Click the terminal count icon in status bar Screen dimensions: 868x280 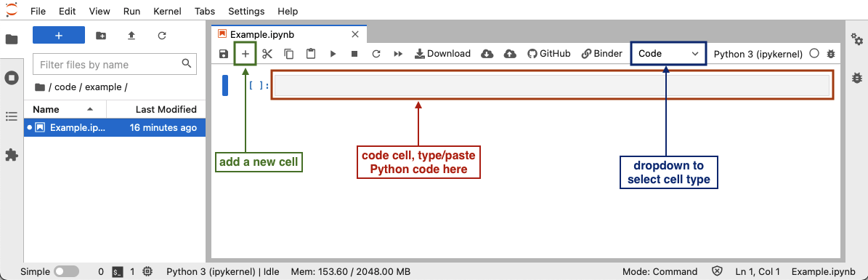(x=117, y=272)
